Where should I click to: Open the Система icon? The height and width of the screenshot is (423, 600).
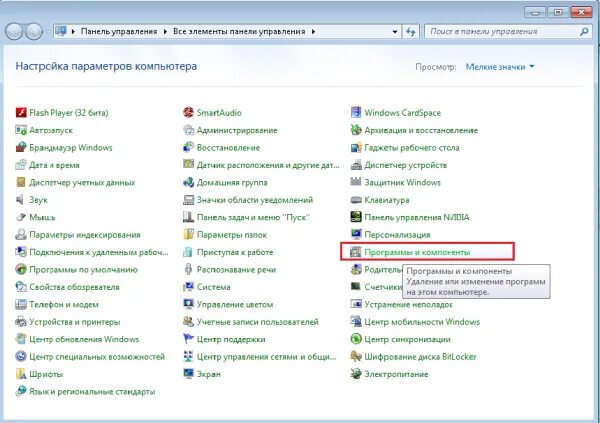[188, 287]
